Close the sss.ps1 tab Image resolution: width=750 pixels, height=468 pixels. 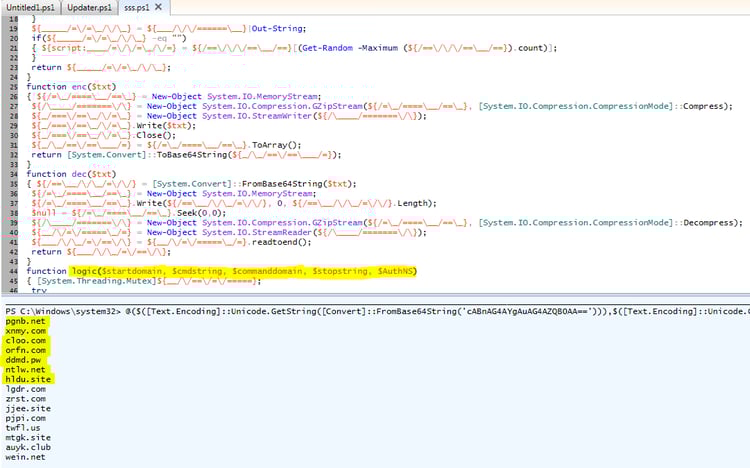pos(159,7)
